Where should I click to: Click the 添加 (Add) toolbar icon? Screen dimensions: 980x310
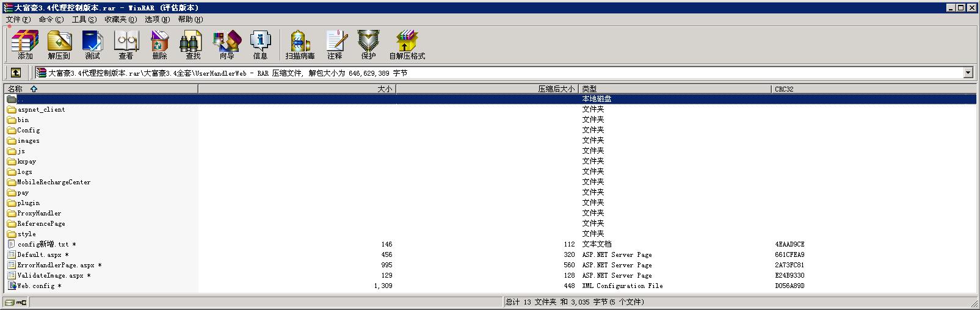[25, 45]
